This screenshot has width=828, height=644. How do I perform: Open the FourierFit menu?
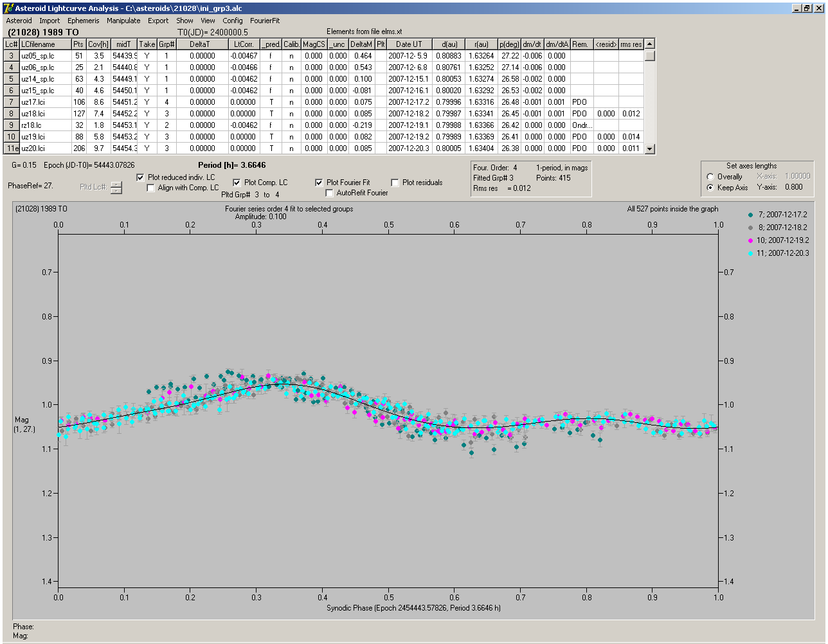click(265, 21)
